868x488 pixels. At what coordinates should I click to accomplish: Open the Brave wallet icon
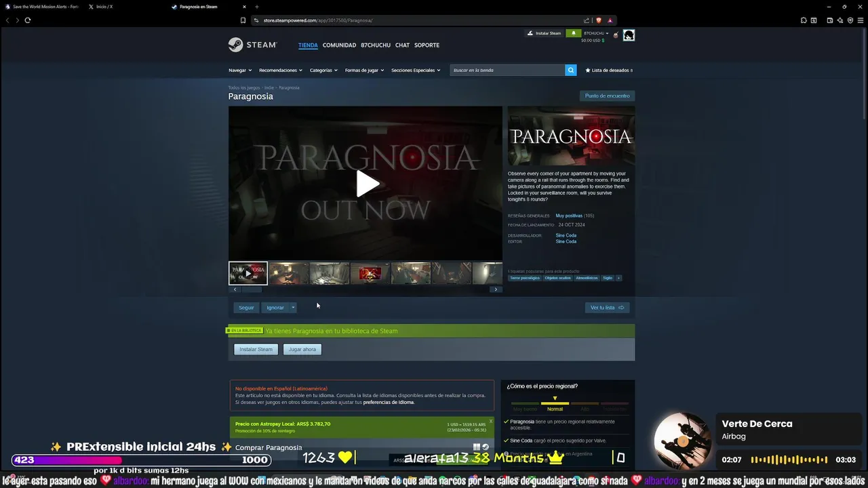coord(830,20)
